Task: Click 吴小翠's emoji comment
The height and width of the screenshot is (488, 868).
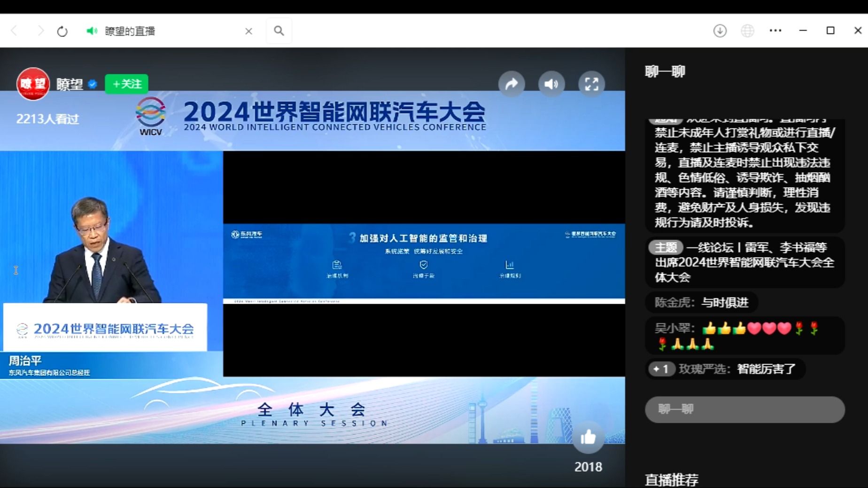Action: tap(745, 336)
